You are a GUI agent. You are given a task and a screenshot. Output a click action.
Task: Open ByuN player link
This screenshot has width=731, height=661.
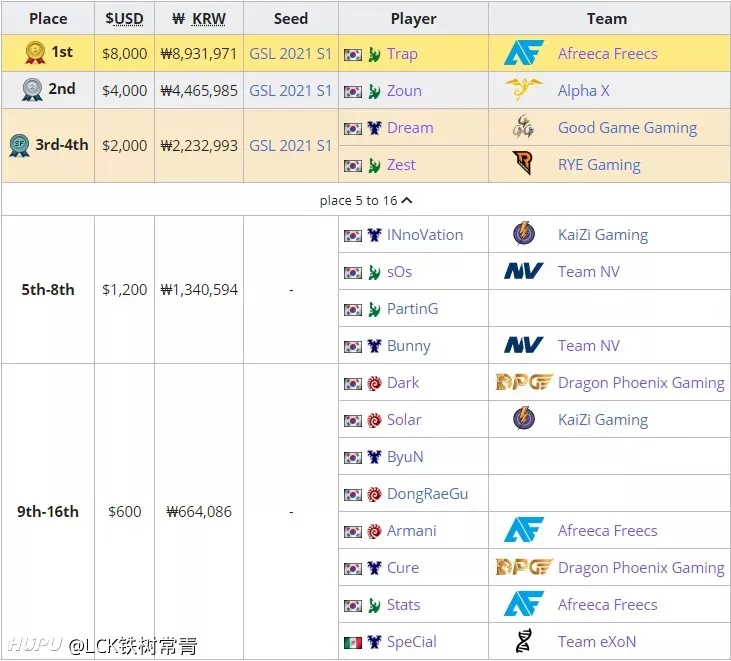click(405, 457)
